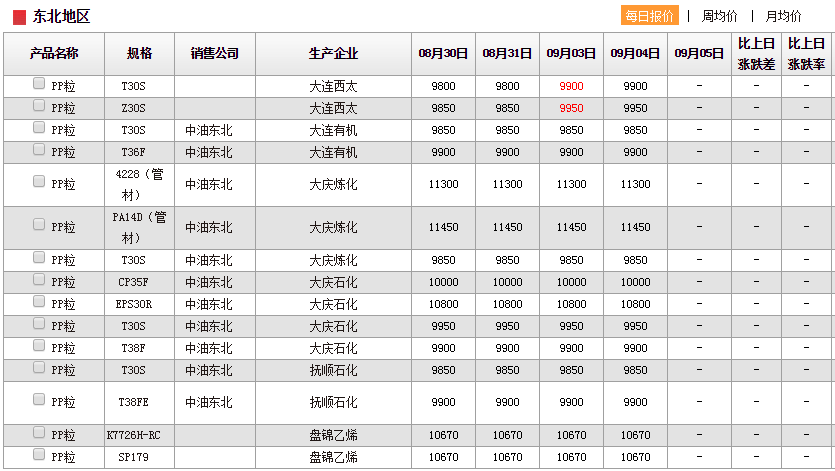Open the 周均价 weekly average tab
The image size is (835, 471).
point(719,17)
